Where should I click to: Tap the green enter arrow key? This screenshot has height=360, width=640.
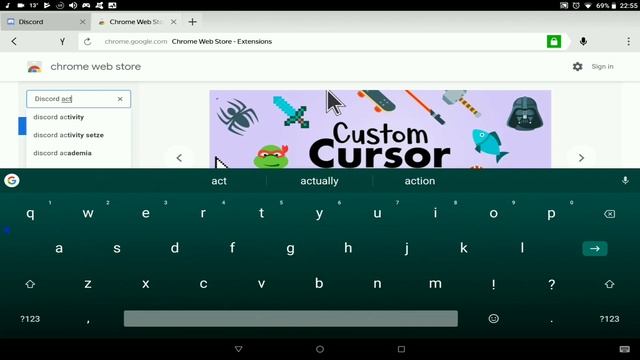[595, 248]
